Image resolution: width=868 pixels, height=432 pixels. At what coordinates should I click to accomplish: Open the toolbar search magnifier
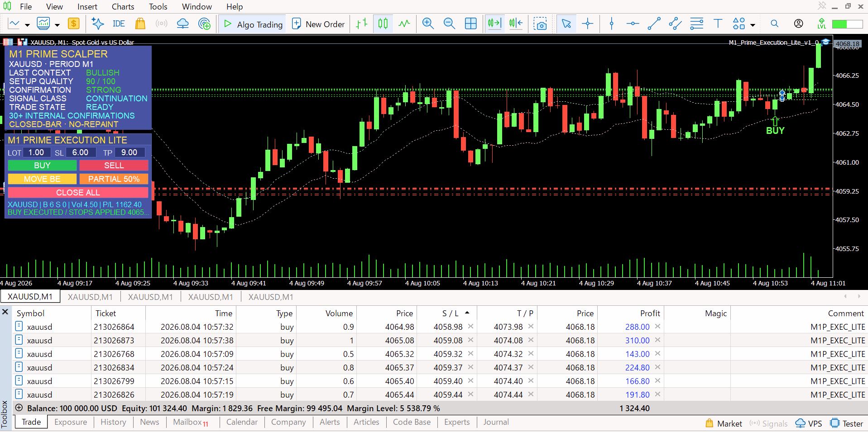[x=775, y=24]
